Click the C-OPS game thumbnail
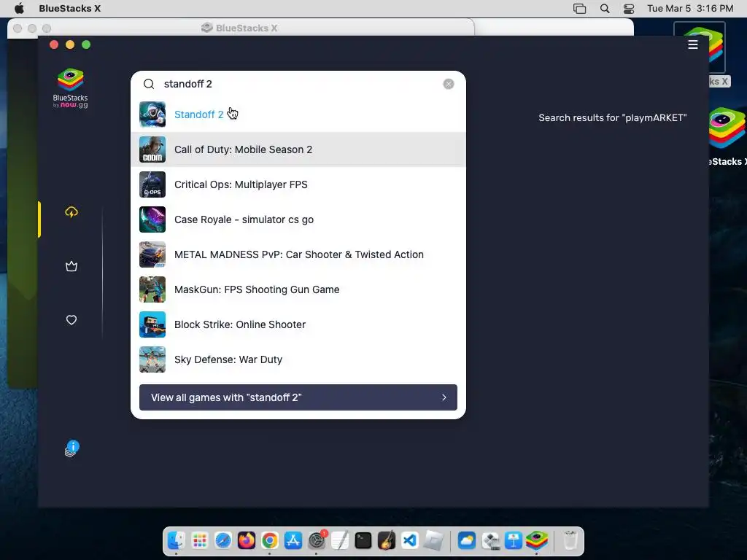Screen dimensions: 747x560 [152, 184]
